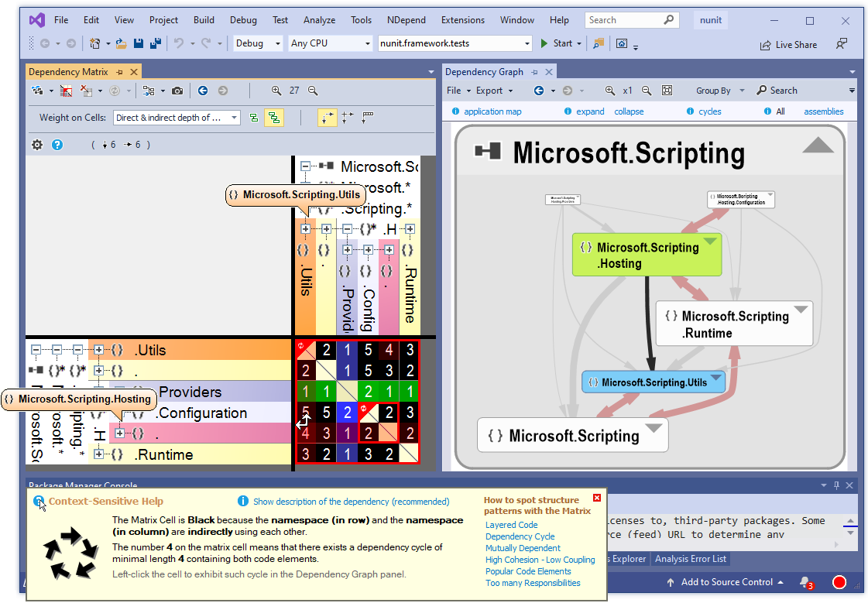The image size is (868, 603).
Task: Click the Visual Studio Search box
Action: coord(632,20)
